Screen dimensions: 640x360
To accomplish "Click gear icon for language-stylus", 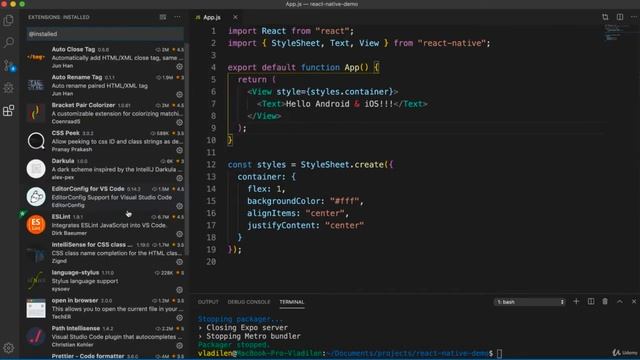I will [180, 290].
